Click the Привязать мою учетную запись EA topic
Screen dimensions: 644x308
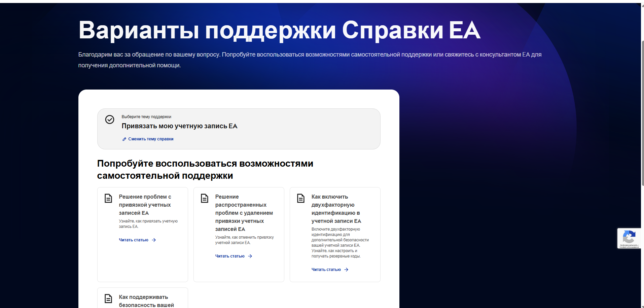(x=179, y=126)
